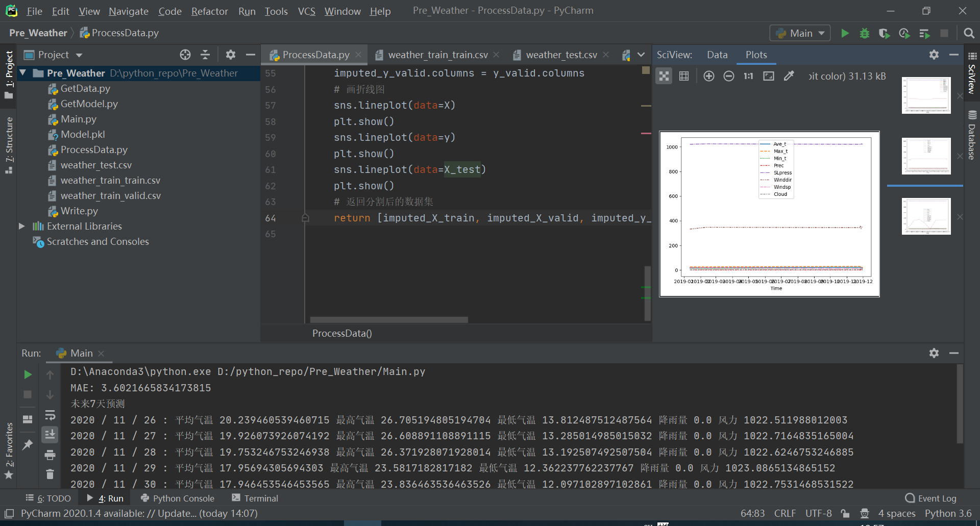980x526 pixels.
Task: Click the green Run button in top toolbar
Action: click(x=845, y=33)
